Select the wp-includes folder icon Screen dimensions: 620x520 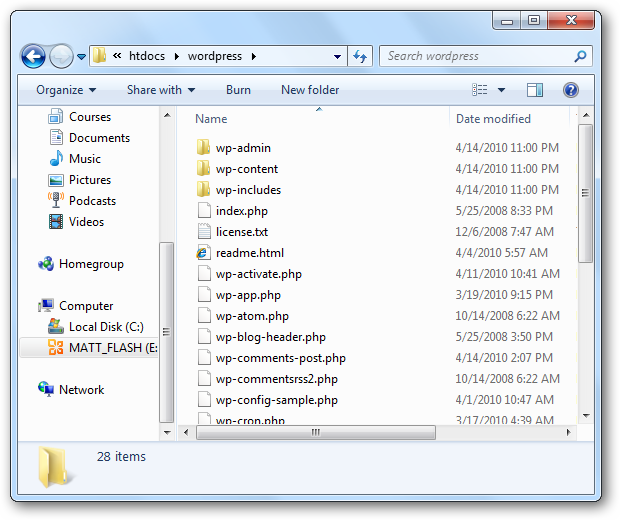pos(204,189)
